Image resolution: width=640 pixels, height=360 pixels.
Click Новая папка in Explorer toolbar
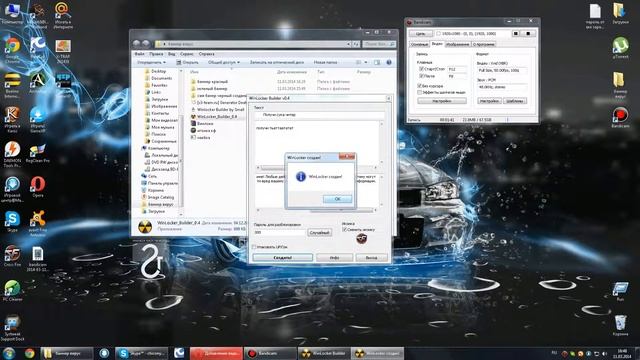325,62
